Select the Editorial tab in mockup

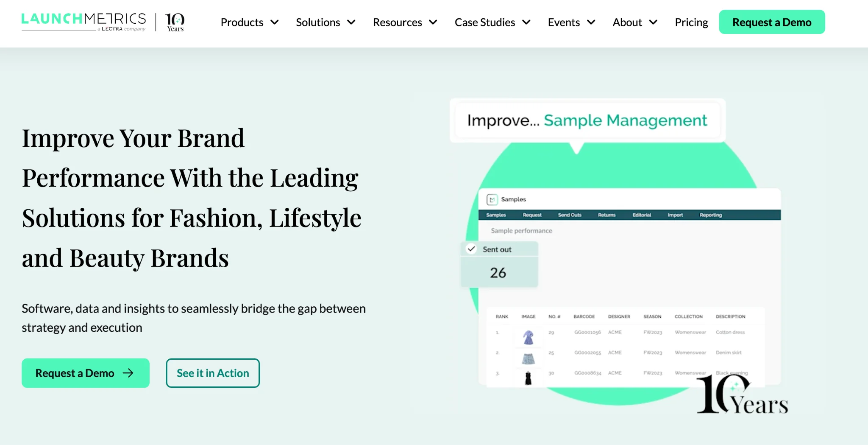pyautogui.click(x=642, y=215)
